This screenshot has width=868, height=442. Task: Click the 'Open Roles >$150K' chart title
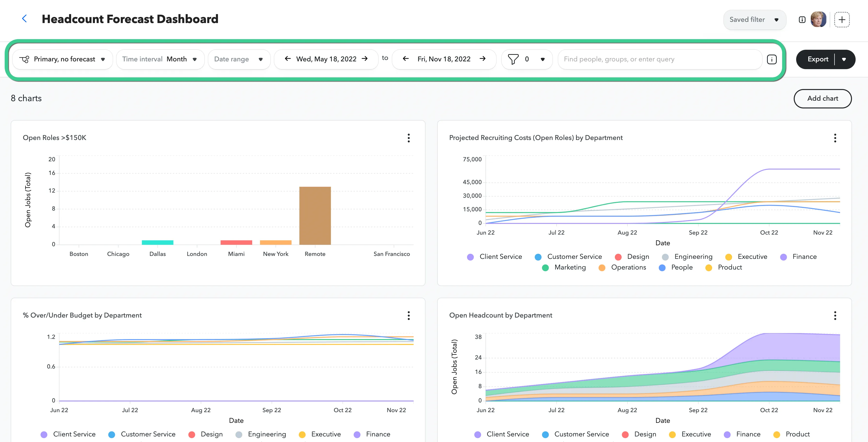55,138
